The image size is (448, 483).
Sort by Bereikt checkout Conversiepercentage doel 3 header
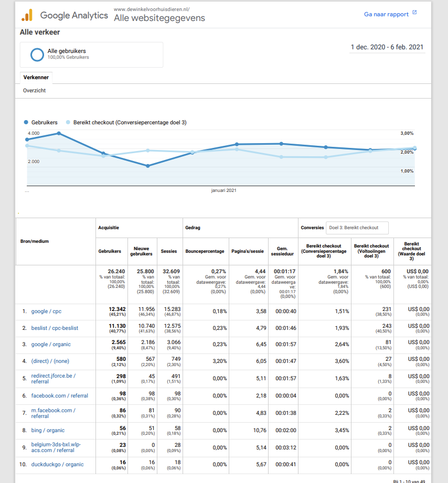click(324, 251)
